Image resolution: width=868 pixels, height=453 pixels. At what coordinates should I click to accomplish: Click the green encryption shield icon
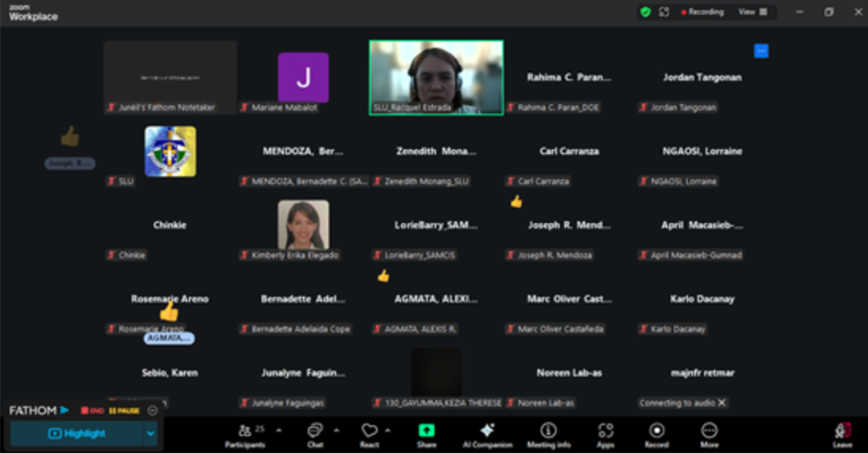click(645, 12)
